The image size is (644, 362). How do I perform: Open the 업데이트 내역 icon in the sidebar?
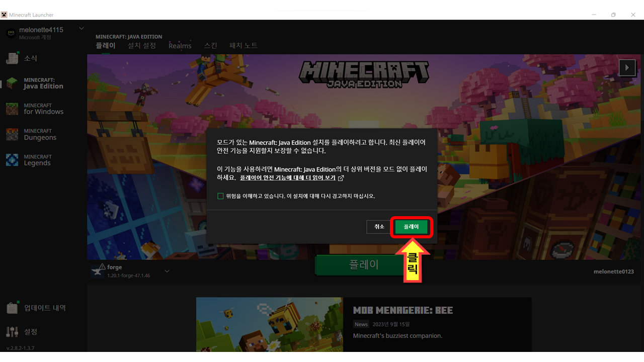click(x=12, y=308)
